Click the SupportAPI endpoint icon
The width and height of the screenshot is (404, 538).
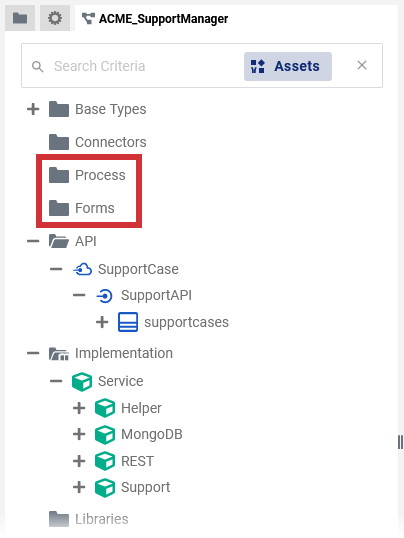(x=105, y=296)
